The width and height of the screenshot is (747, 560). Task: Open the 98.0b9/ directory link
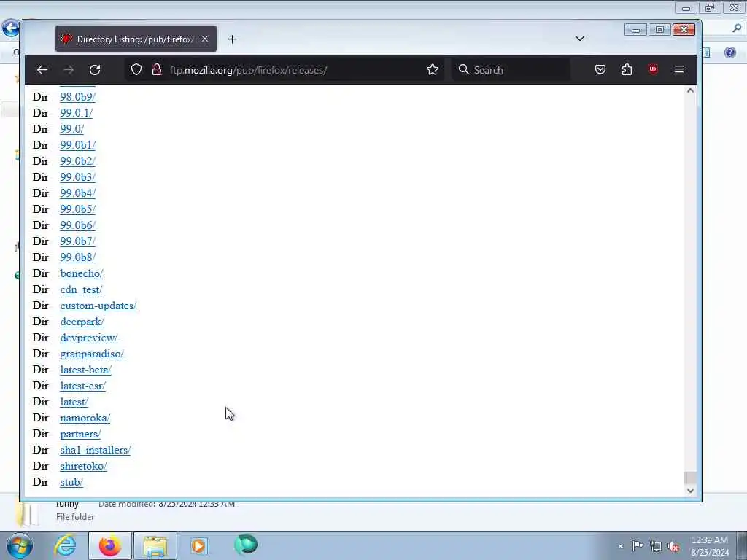coord(77,97)
